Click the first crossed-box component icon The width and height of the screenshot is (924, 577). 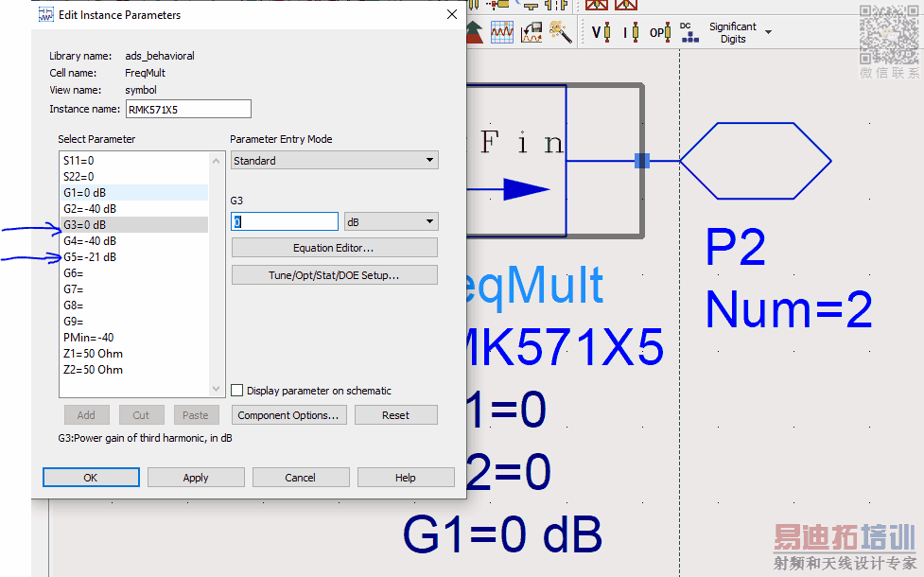click(x=597, y=6)
